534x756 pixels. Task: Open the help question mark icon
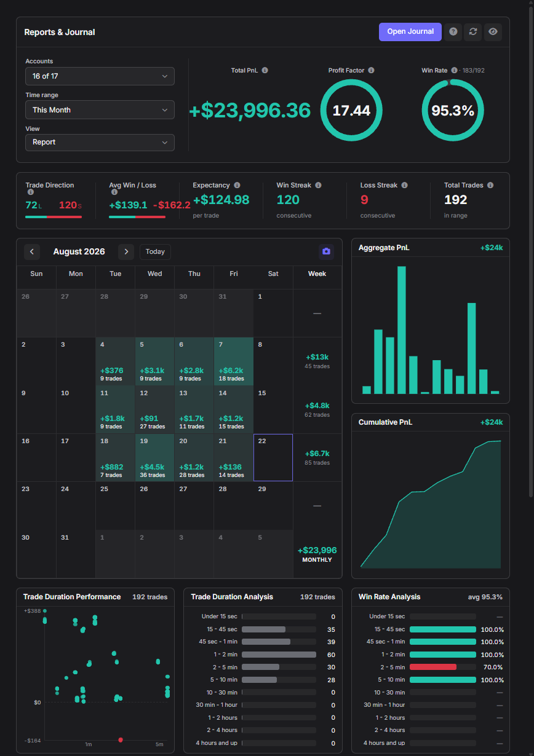pyautogui.click(x=453, y=31)
